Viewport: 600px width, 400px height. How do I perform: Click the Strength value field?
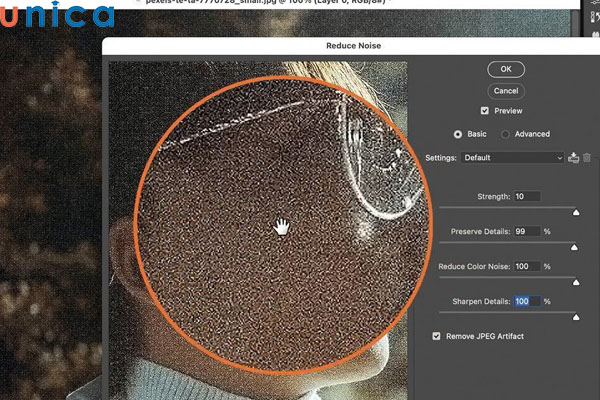point(526,196)
